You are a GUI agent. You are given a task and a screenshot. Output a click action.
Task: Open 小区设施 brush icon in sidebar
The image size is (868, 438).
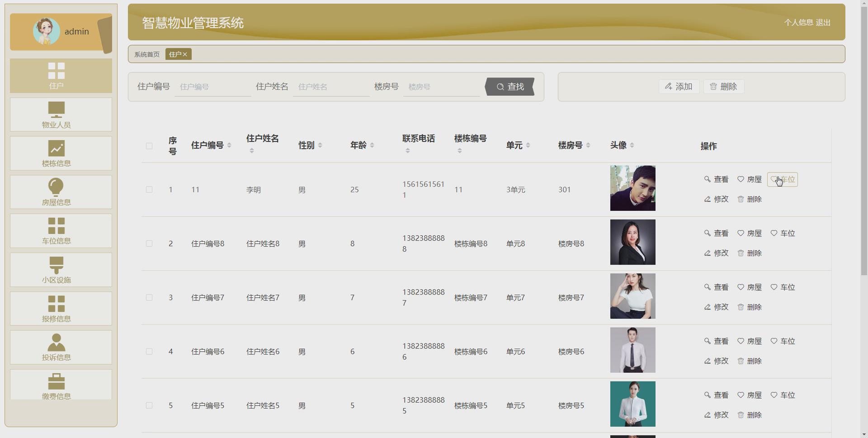pos(57,265)
